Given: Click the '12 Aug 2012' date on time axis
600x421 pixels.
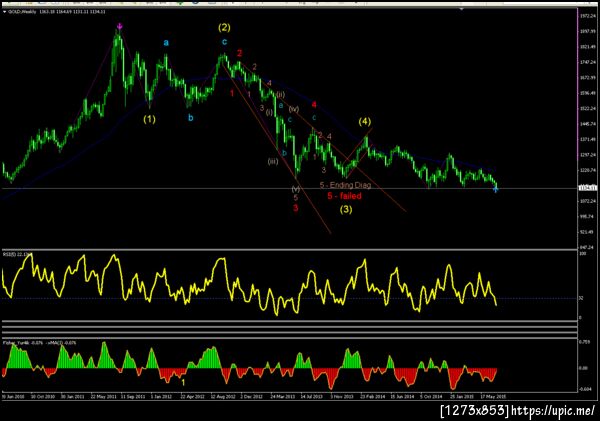Looking at the screenshot, I should 223,397.
